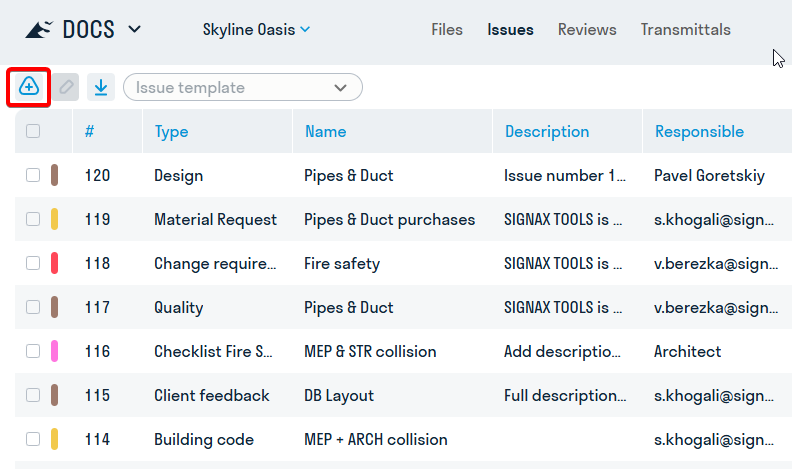Click 'Issue number 1...' description cell
The image size is (792, 469).
[x=565, y=176]
